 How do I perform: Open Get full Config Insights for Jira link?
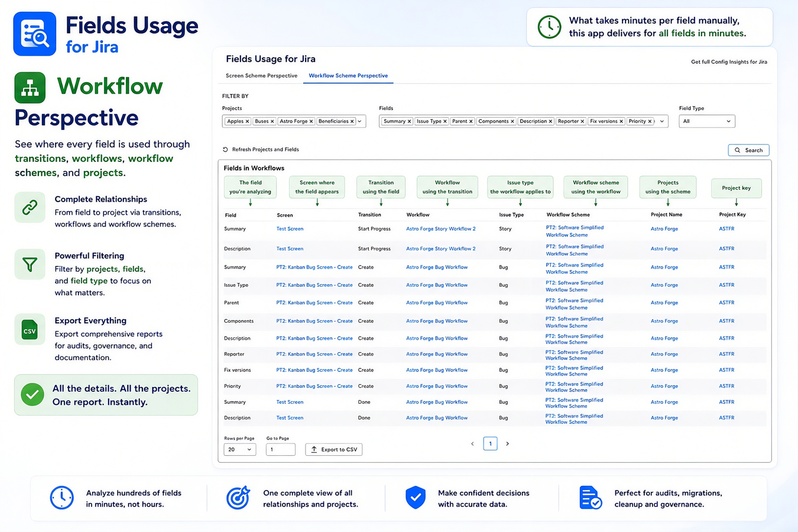click(729, 62)
